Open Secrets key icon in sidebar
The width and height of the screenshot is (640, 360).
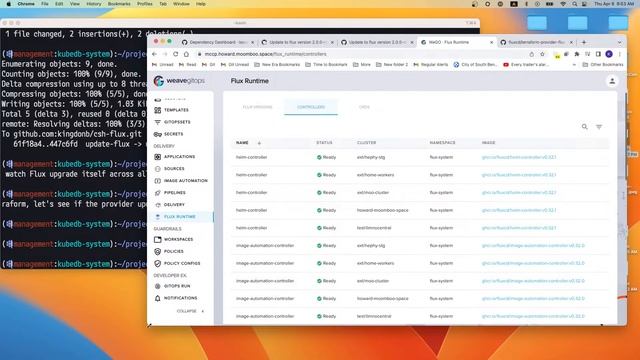coord(158,134)
